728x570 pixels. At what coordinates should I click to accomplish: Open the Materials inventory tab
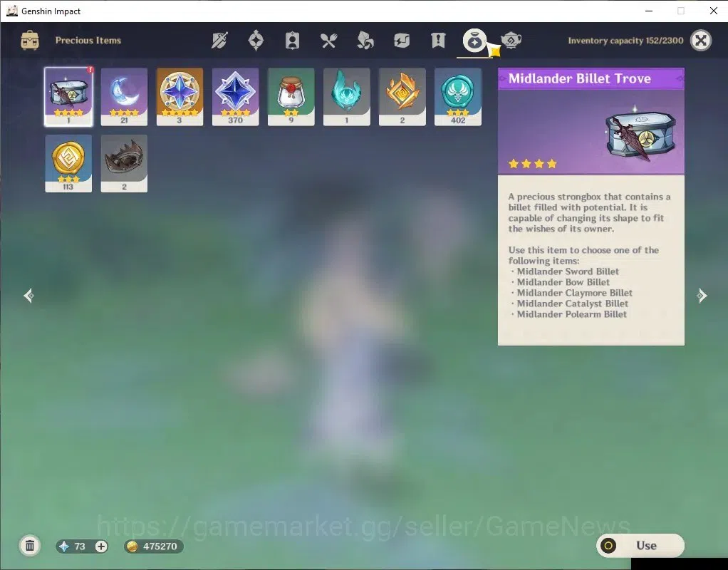(365, 41)
